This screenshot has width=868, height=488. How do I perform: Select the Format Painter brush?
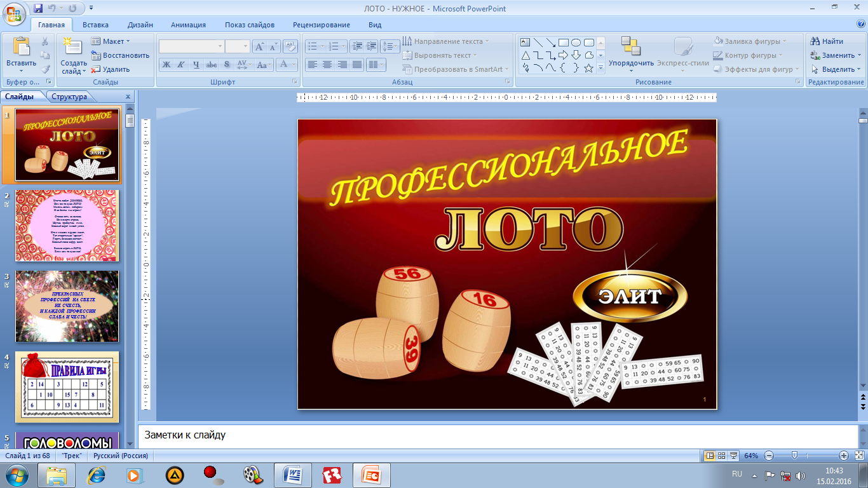pyautogui.click(x=45, y=69)
